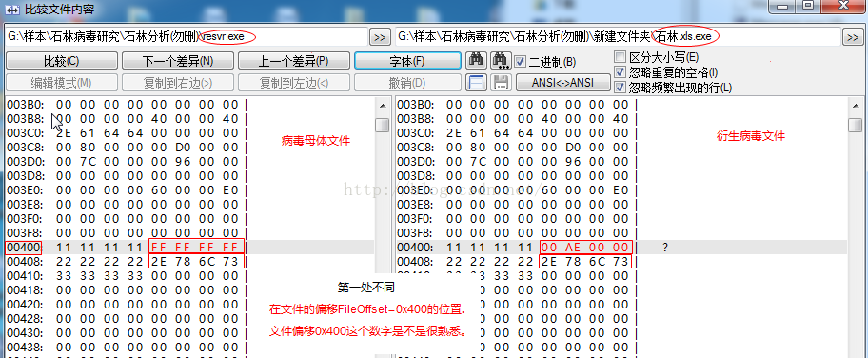Maximize the 比较文件内容 window

click(808, 5)
